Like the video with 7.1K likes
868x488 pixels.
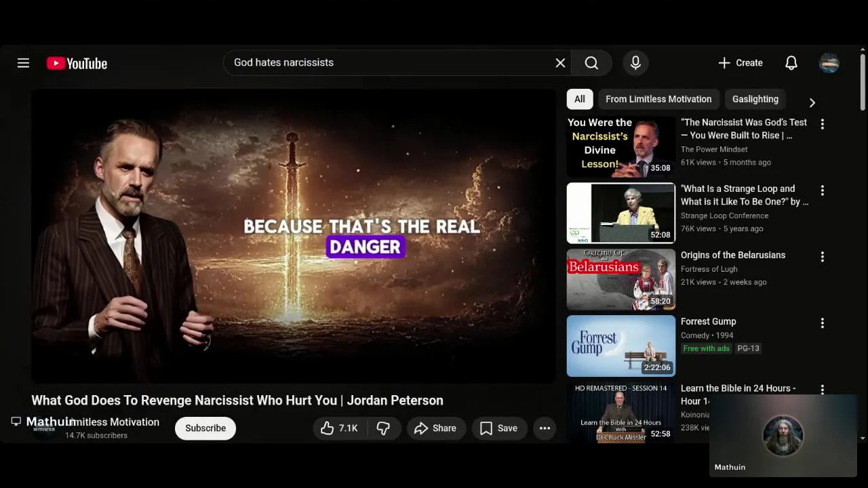tap(339, 428)
